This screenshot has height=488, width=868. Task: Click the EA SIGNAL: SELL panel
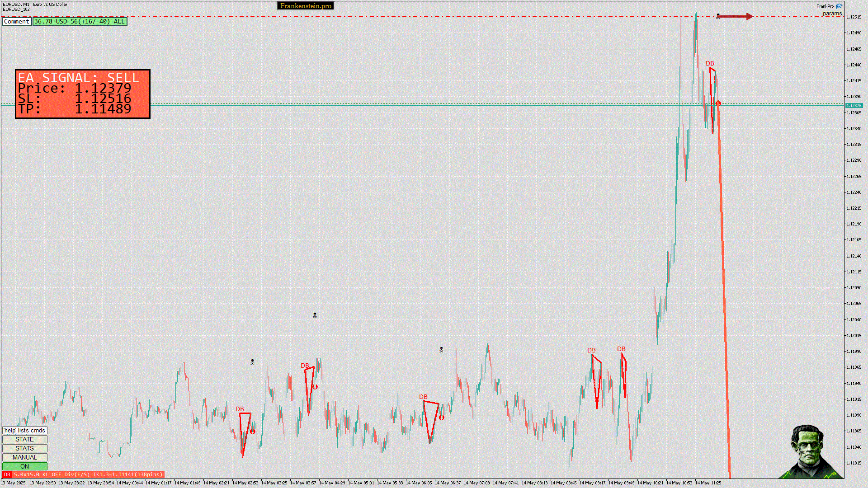(x=83, y=94)
